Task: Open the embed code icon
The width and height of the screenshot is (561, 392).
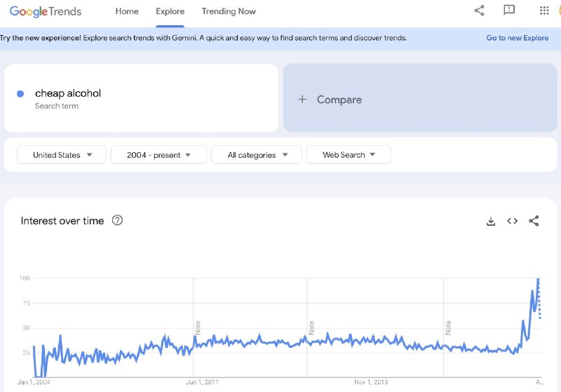Action: [513, 221]
